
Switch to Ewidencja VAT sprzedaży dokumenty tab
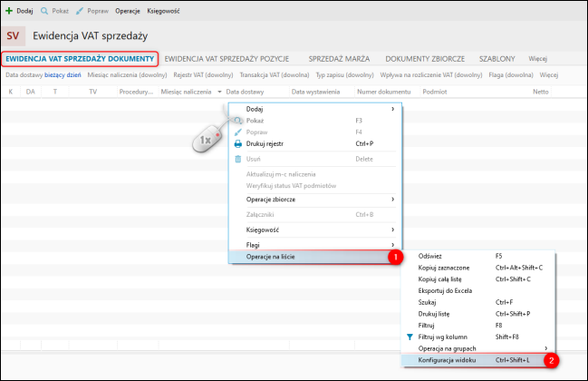[x=80, y=59]
